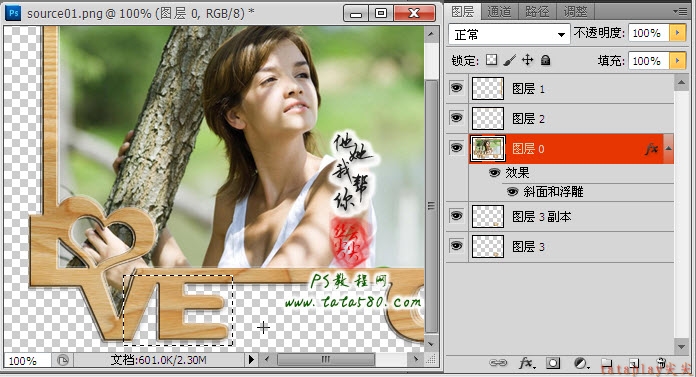Select the layer named 图层 1
This screenshot has height=377, width=696.
pyautogui.click(x=528, y=88)
